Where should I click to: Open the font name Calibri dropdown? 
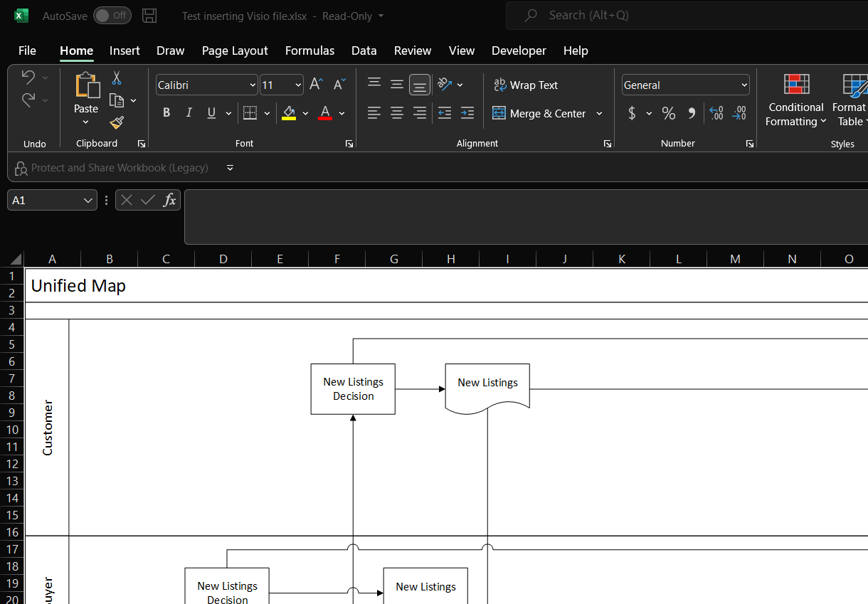click(253, 85)
